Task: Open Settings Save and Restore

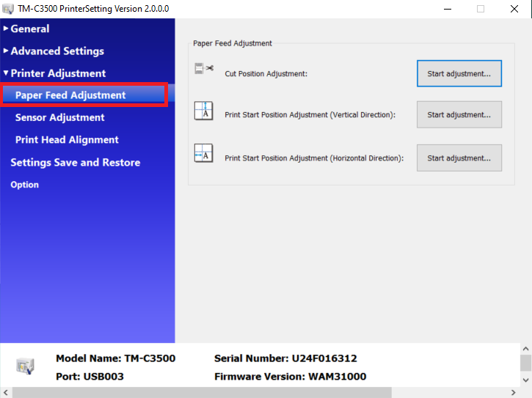Action: pos(76,163)
